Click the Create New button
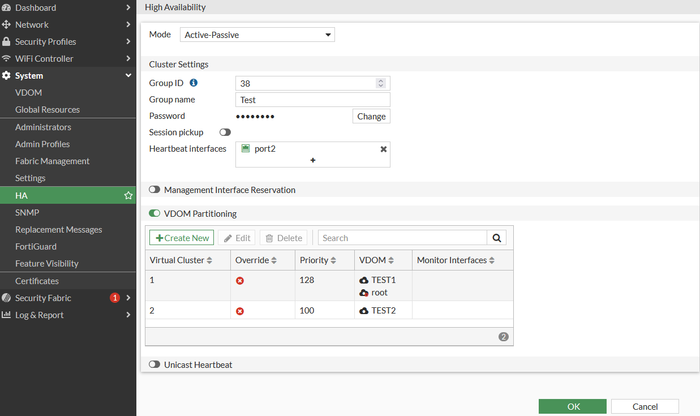This screenshot has height=416, width=700. 181,238
